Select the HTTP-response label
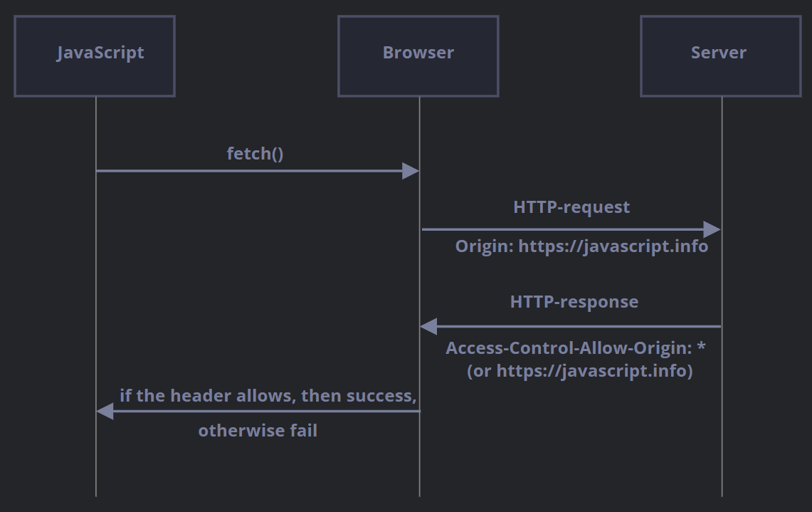Viewport: 812px width, 512px height. [x=574, y=302]
